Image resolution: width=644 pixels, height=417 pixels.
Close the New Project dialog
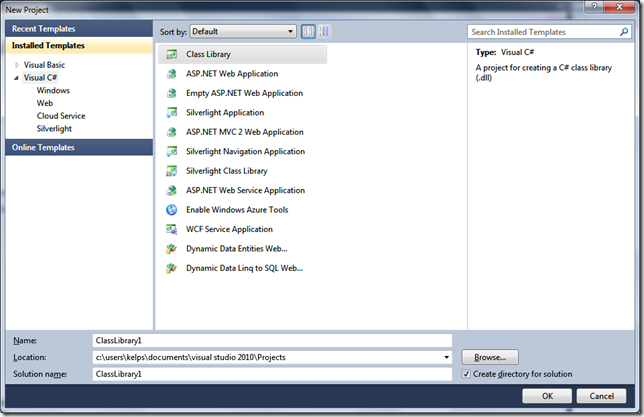(x=619, y=7)
